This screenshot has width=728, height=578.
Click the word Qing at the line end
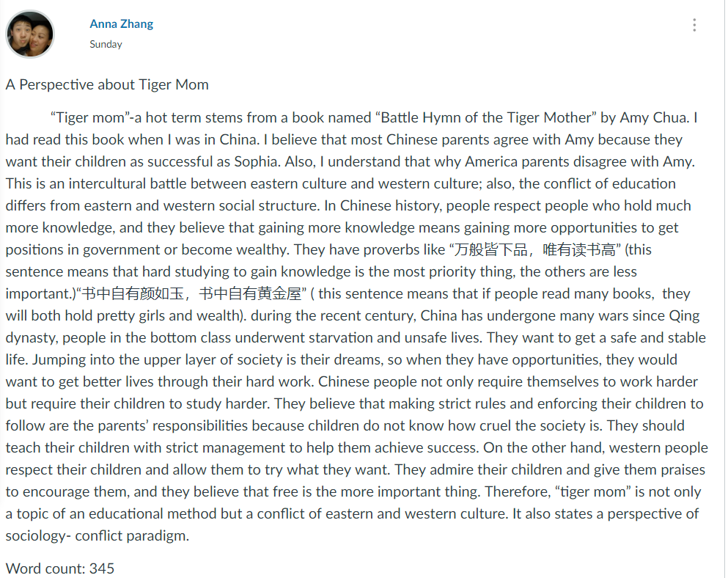[x=684, y=316]
